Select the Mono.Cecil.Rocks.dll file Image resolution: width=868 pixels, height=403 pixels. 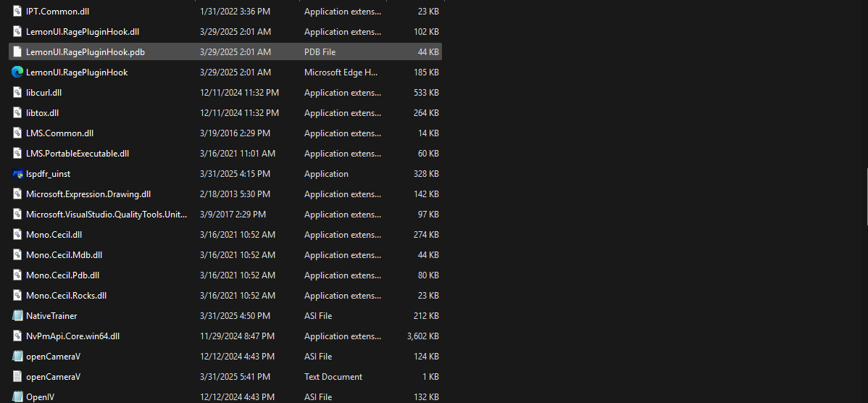coord(66,296)
